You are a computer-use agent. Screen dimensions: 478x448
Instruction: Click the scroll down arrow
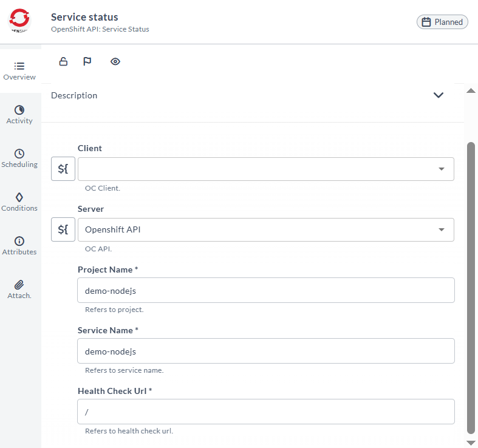click(471, 443)
